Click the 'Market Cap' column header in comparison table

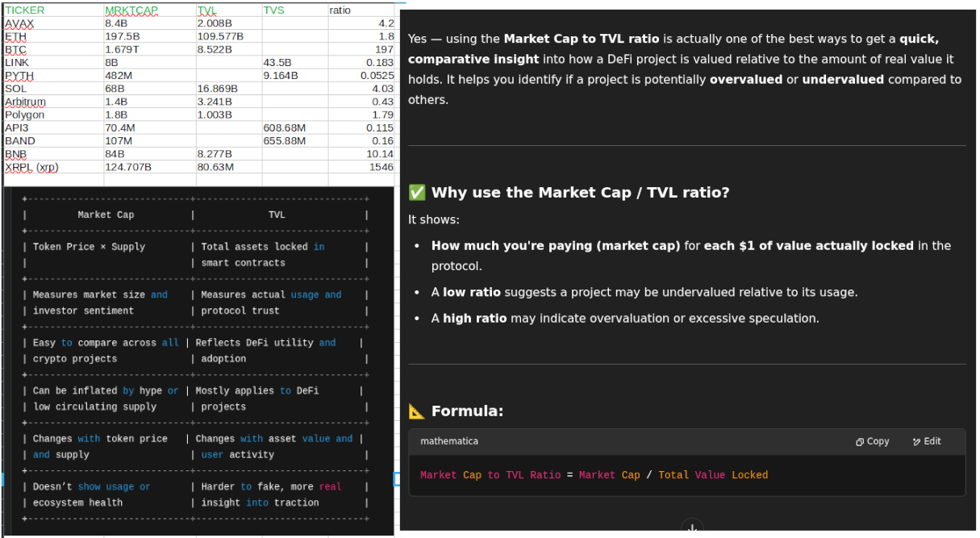(106, 215)
